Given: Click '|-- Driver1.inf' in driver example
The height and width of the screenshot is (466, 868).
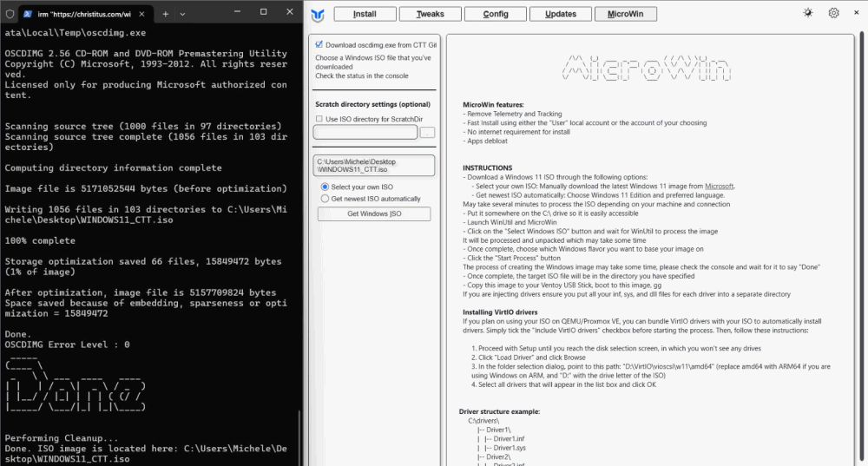Looking at the screenshot, I should tap(503, 439).
